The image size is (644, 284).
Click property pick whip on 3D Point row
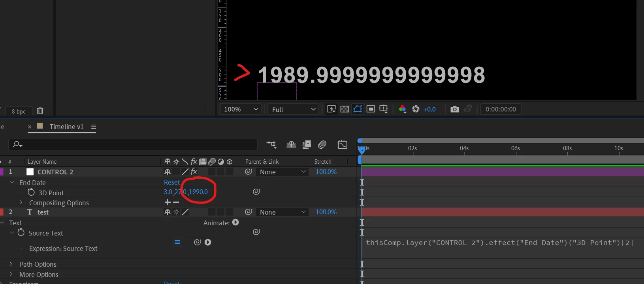pos(256,192)
